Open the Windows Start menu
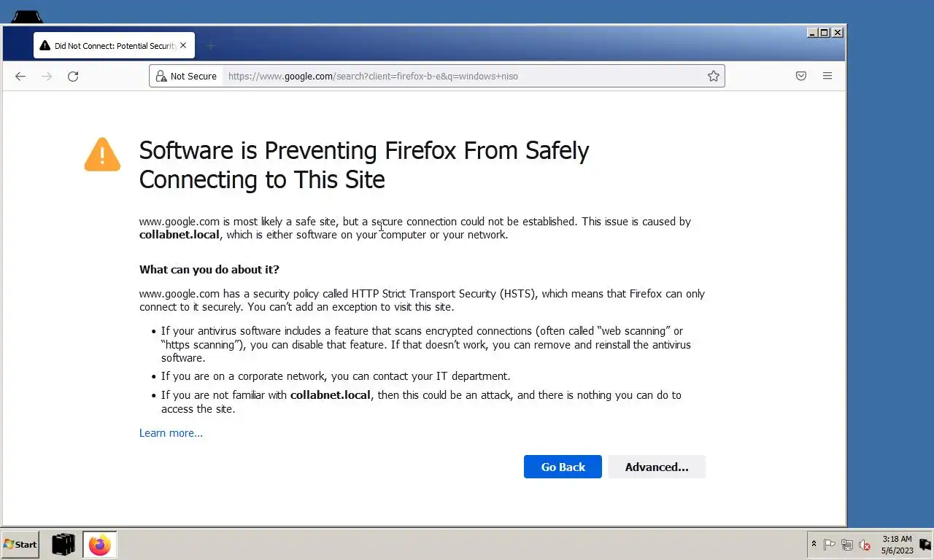Image resolution: width=934 pixels, height=560 pixels. [20, 545]
